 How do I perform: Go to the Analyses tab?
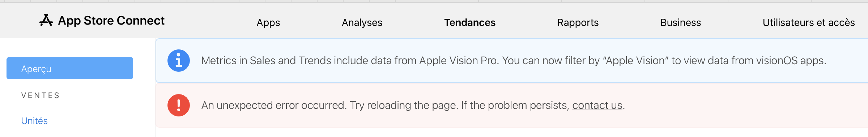[x=362, y=22]
